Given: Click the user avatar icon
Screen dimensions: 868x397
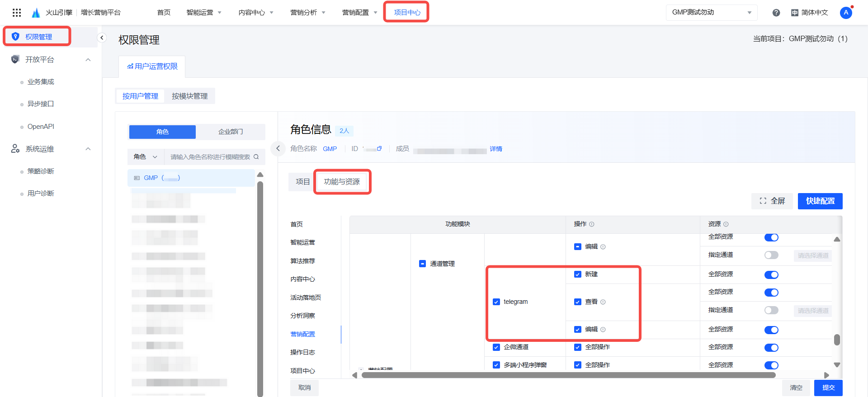Looking at the screenshot, I should click(x=846, y=13).
